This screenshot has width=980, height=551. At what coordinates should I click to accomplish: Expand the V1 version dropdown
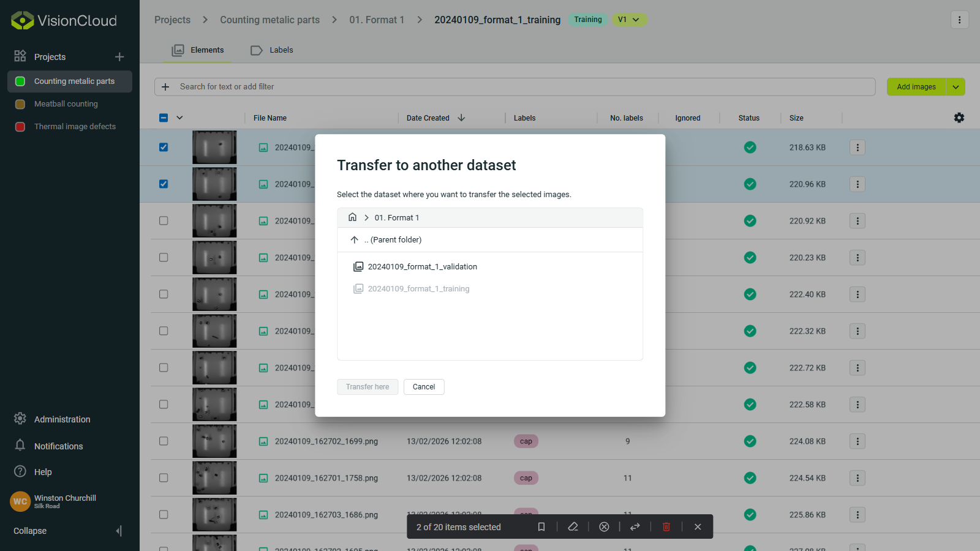click(x=629, y=20)
